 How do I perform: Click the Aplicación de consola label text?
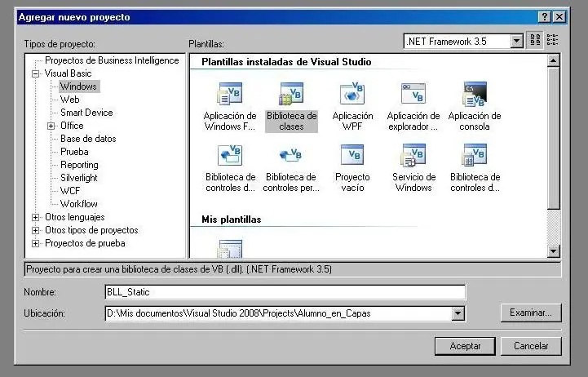pos(475,121)
